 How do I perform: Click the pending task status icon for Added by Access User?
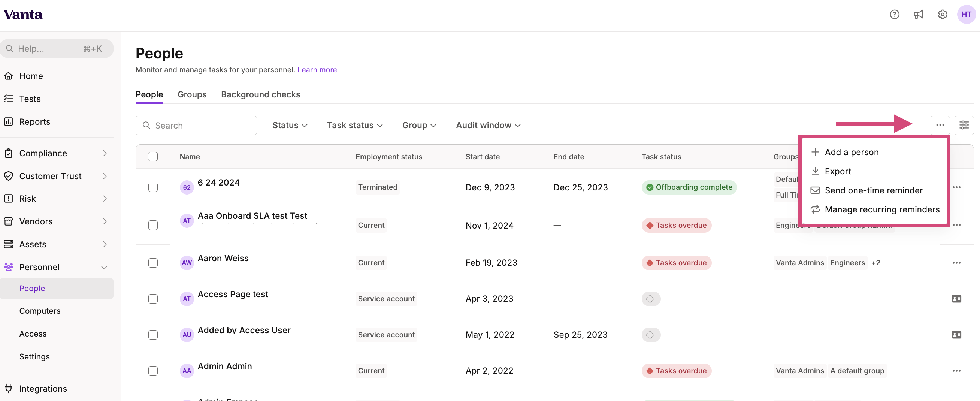(651, 335)
